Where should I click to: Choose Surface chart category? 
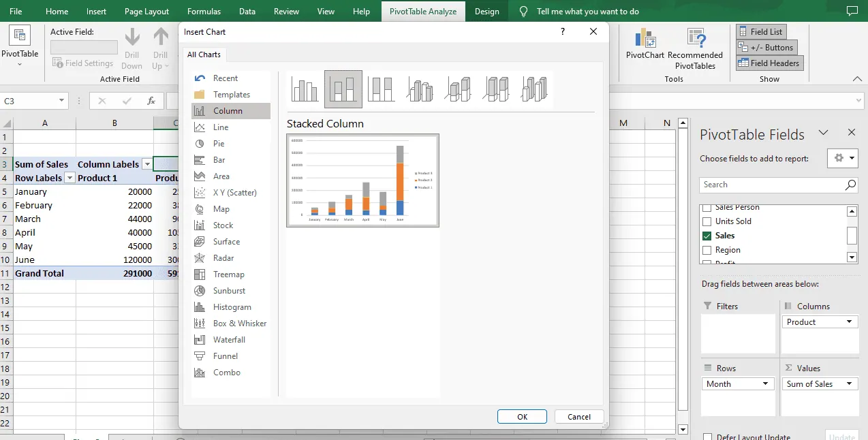coord(231,242)
